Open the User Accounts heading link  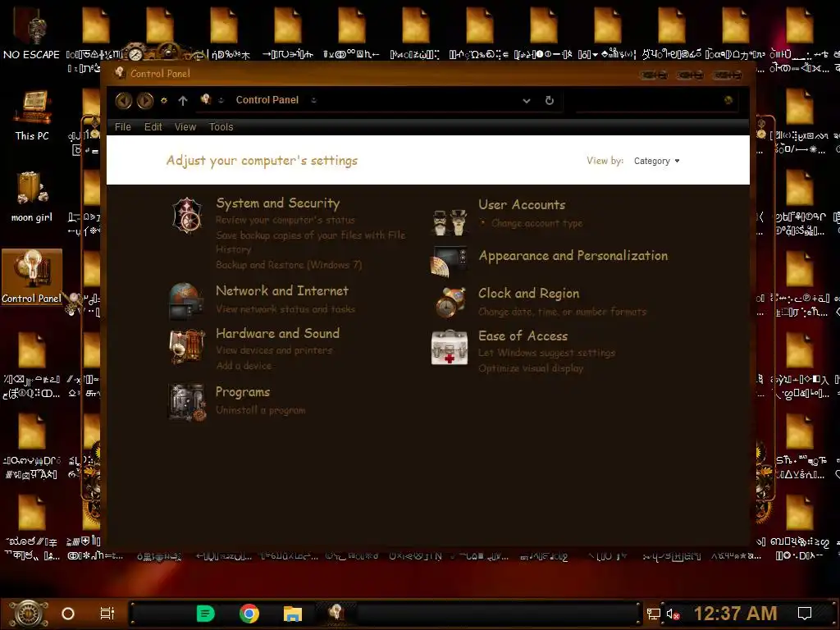click(522, 204)
